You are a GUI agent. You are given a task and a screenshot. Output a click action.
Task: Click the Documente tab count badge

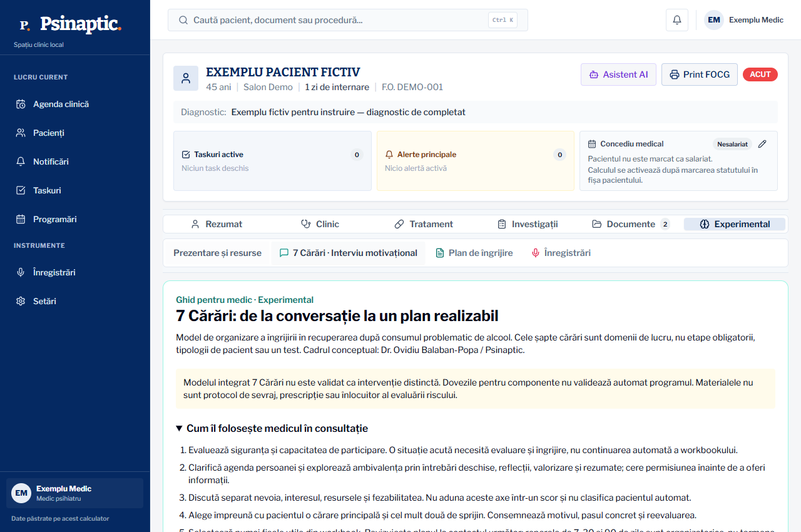665,224
